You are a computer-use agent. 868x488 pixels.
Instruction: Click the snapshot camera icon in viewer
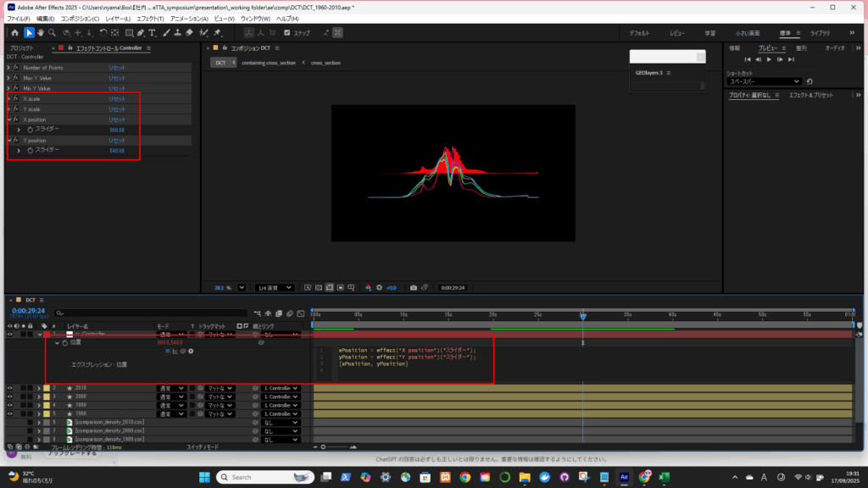413,287
